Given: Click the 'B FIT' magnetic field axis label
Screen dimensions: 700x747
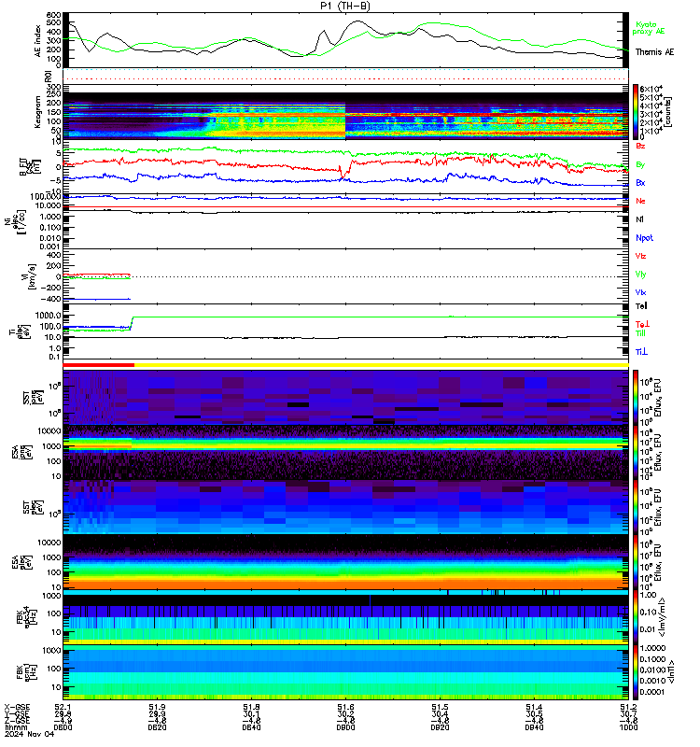Looking at the screenshot, I should pyautogui.click(x=30, y=167).
